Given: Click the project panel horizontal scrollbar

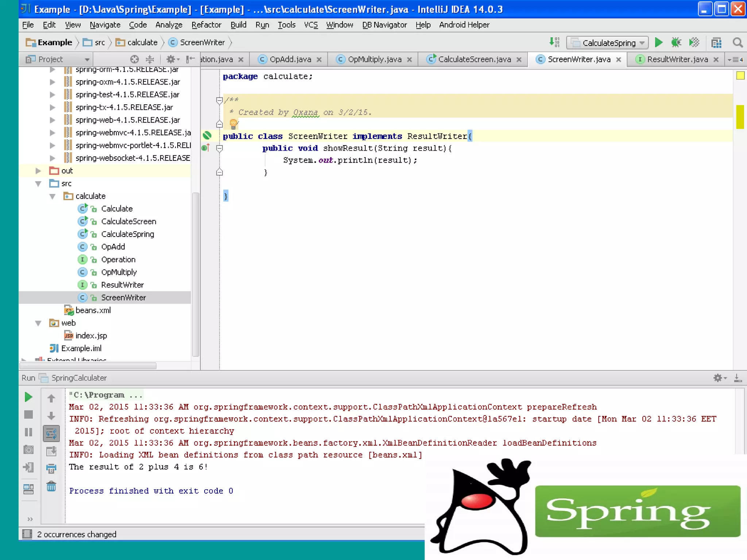Looking at the screenshot, I should tap(88, 366).
